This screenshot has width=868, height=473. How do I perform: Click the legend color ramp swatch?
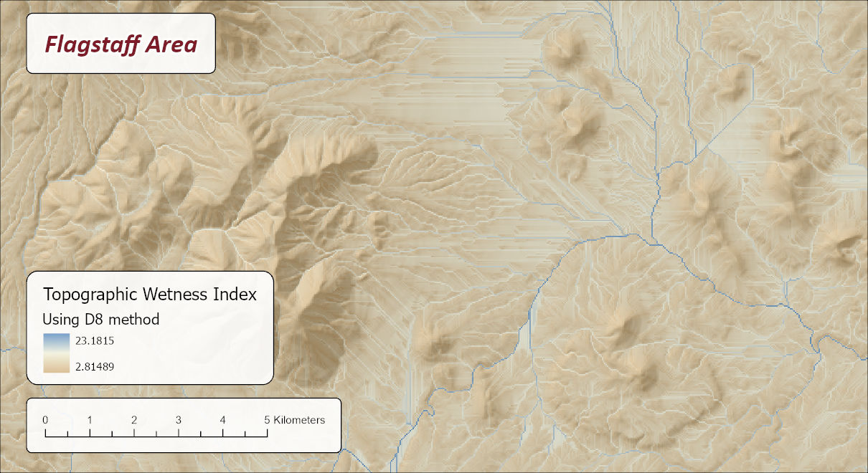(x=56, y=353)
